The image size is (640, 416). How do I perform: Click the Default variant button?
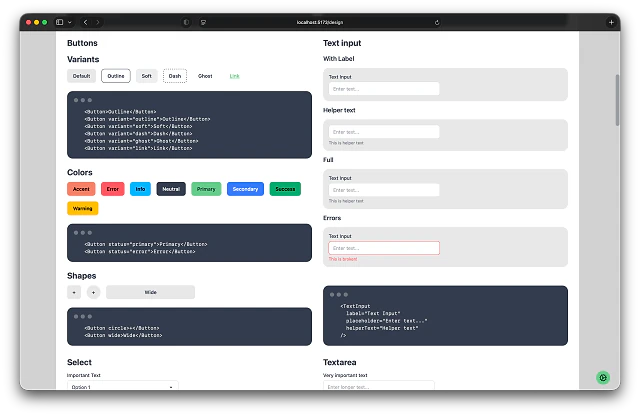(81, 76)
